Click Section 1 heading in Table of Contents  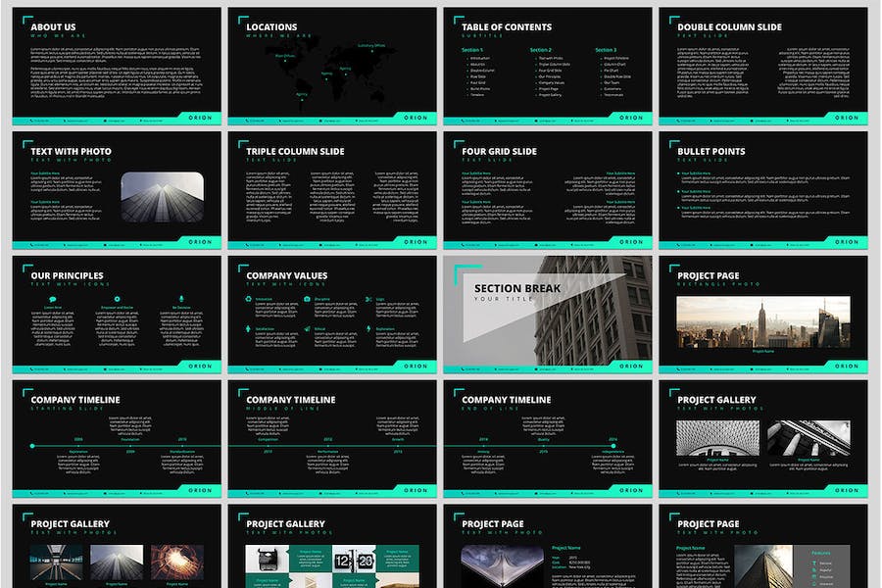(x=472, y=50)
